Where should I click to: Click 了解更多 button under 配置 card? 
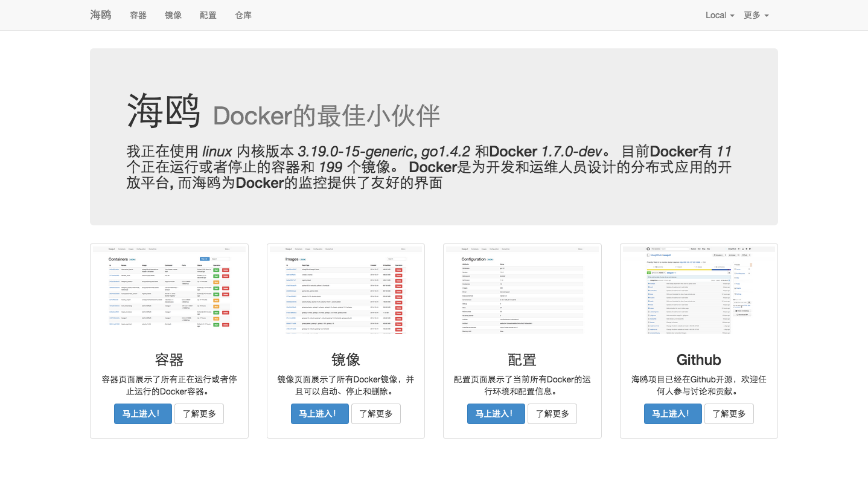point(552,414)
